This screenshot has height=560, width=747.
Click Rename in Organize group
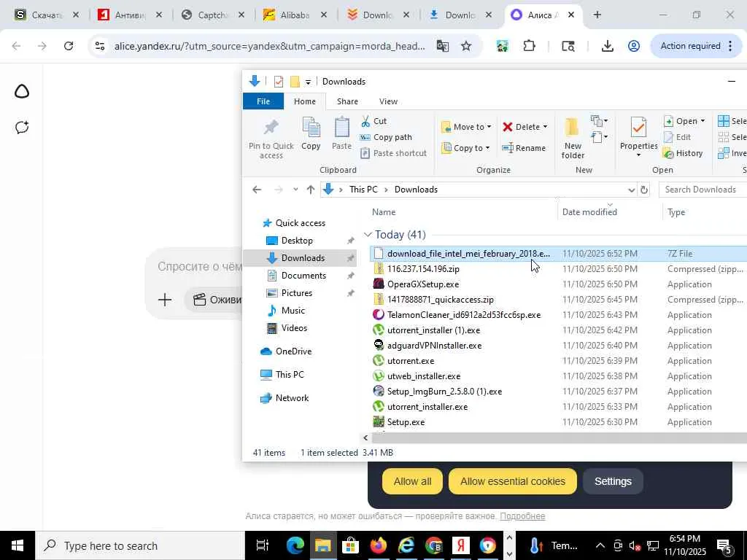click(x=524, y=148)
